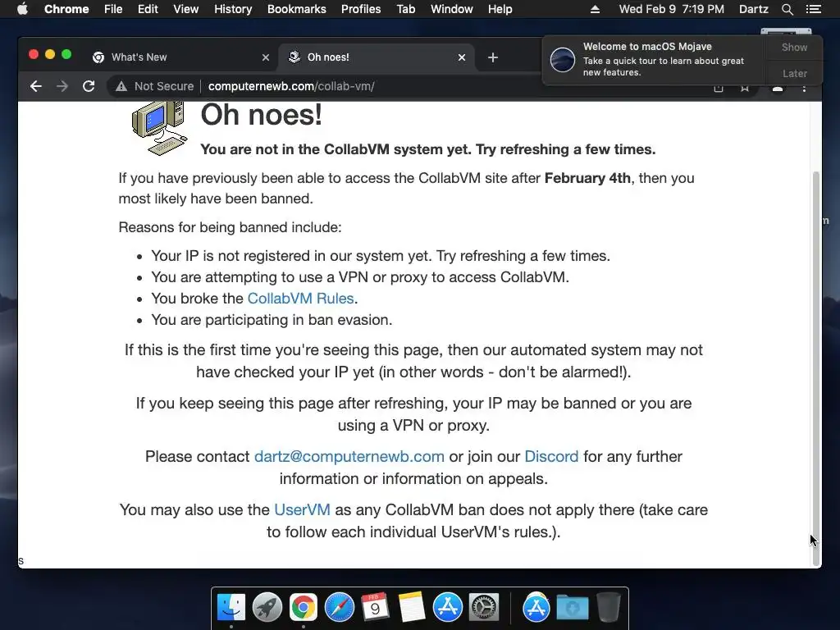Screen dimensions: 840x630
Task: Click the eject icon in menu bar
Action: pyautogui.click(x=595, y=9)
